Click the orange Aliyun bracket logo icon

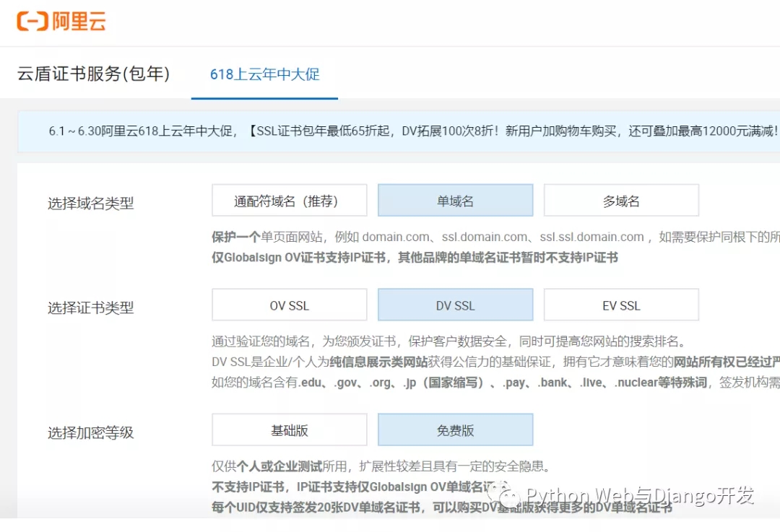(32, 22)
